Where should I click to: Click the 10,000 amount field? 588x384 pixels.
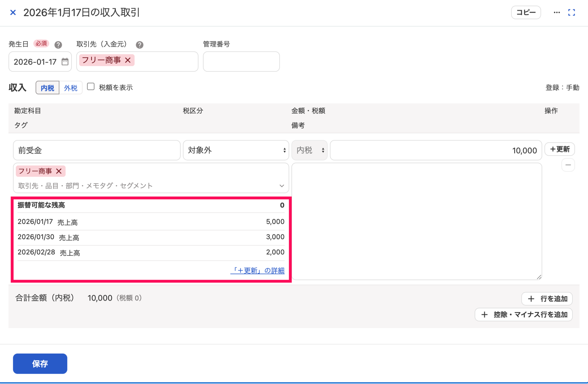click(436, 150)
